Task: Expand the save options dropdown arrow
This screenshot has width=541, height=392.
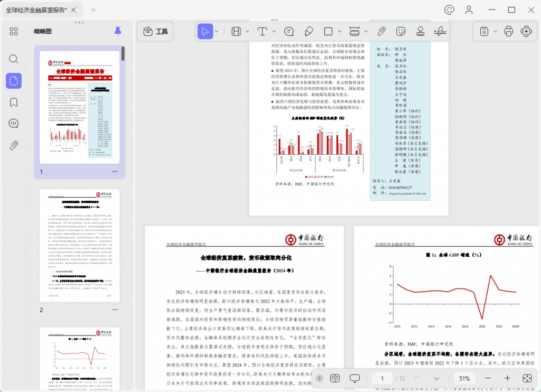Action: click(x=496, y=31)
